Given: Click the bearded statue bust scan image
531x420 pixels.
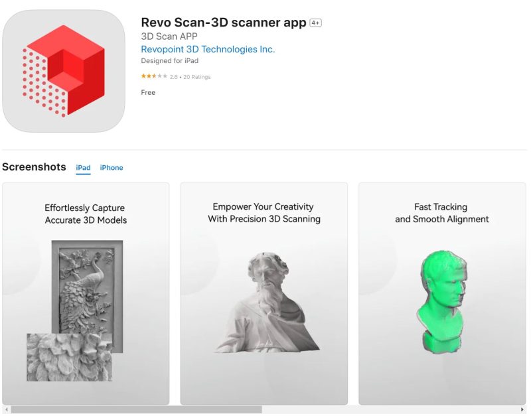Looking at the screenshot, I should pos(267,302).
